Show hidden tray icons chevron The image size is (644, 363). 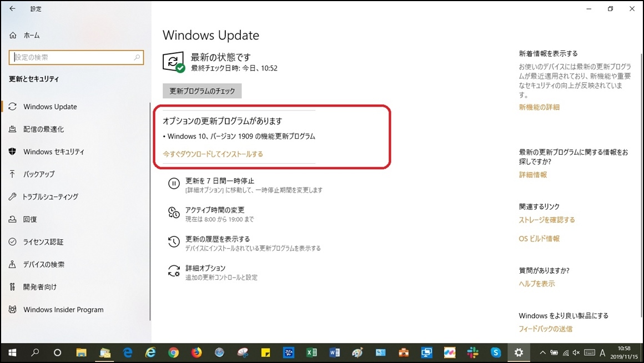coord(542,353)
